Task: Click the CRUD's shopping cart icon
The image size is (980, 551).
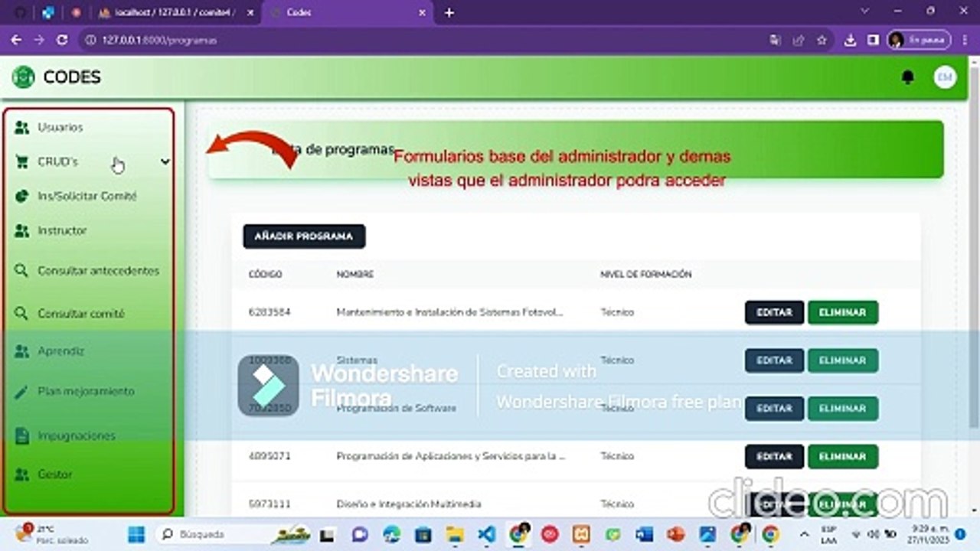Action: [21, 161]
